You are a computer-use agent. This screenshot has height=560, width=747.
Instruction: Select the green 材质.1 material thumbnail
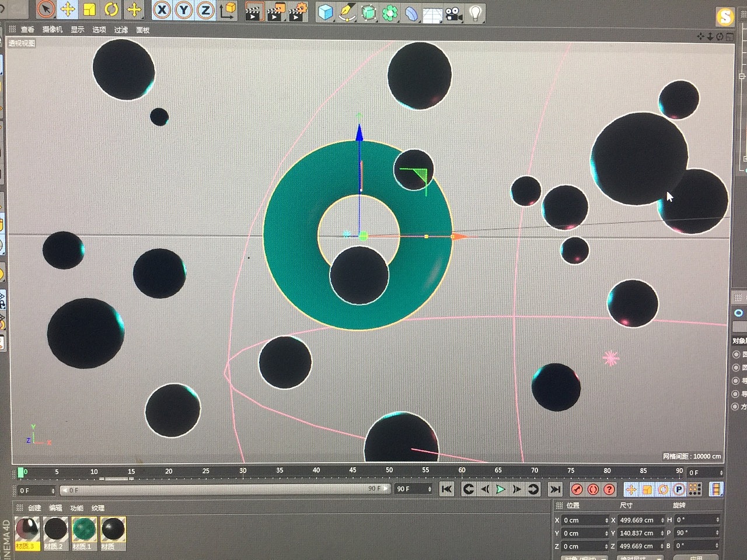click(x=84, y=533)
